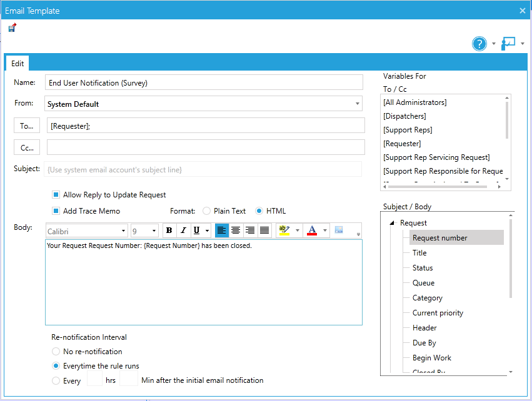Image resolution: width=532 pixels, height=401 pixels.
Task: Click inside the email Body editor
Action: pos(204,282)
